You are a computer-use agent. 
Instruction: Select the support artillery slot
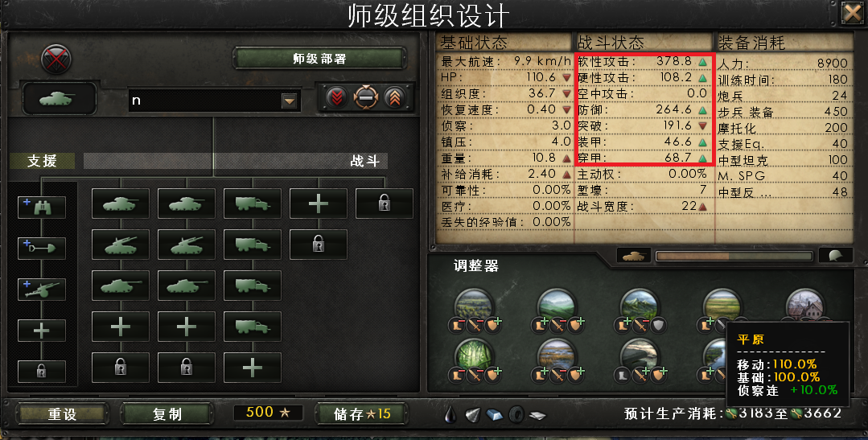coord(42,290)
